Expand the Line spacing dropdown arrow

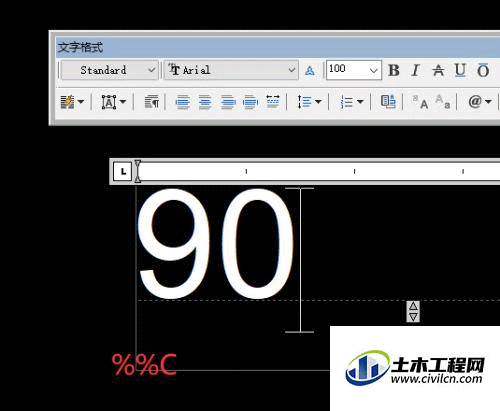point(318,101)
